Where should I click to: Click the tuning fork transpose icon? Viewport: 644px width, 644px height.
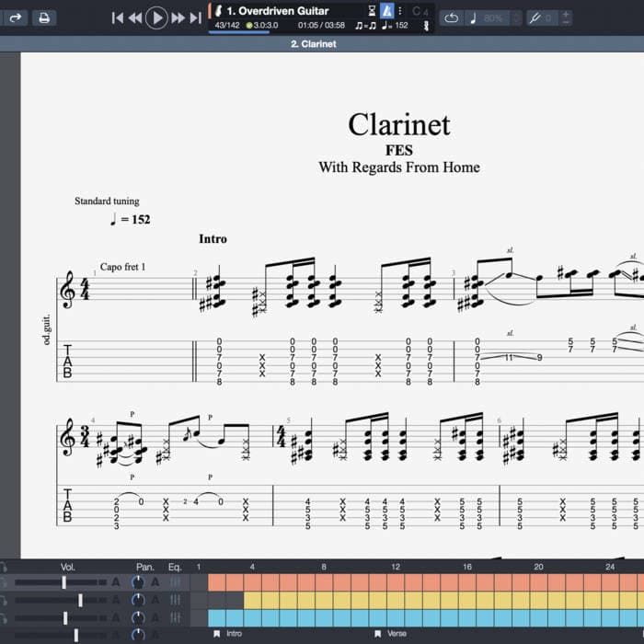(x=535, y=18)
